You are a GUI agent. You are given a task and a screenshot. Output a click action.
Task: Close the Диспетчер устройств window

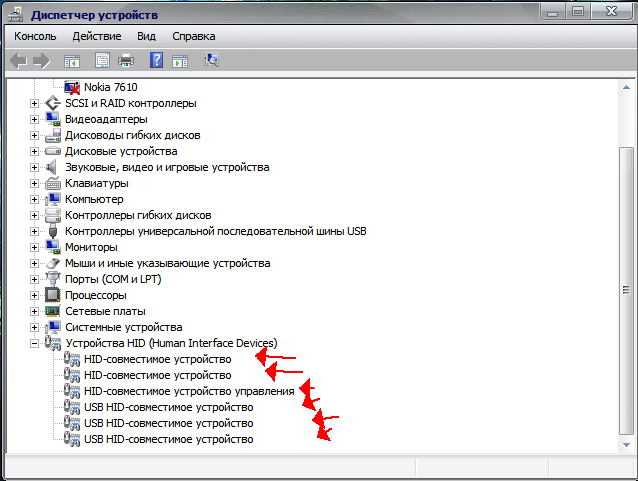tap(611, 12)
